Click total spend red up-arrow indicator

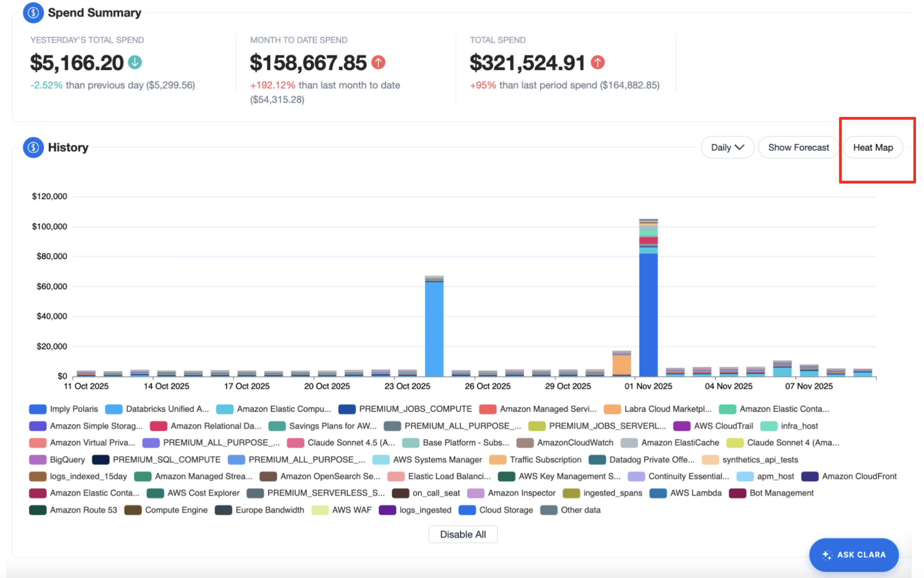click(598, 62)
